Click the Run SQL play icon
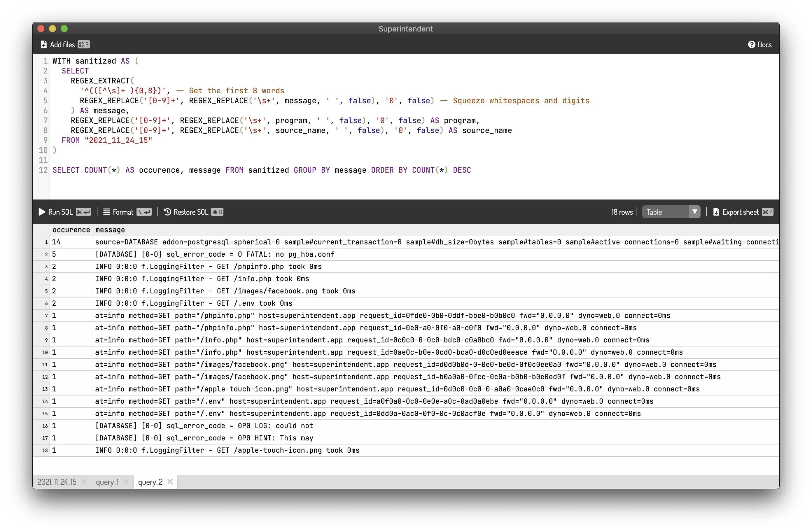The image size is (812, 532). coord(42,212)
